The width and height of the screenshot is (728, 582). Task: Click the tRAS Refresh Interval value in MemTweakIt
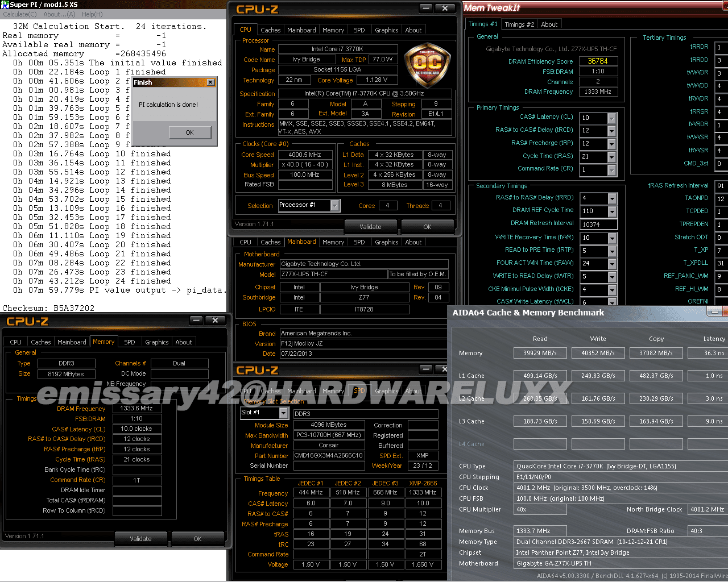[x=721, y=186]
